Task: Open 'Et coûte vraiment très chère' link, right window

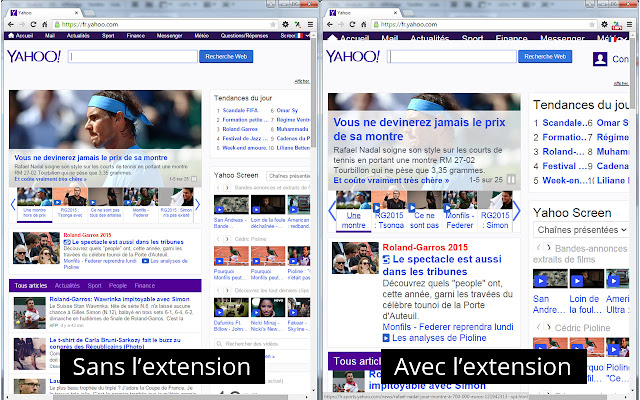Action: point(391,180)
